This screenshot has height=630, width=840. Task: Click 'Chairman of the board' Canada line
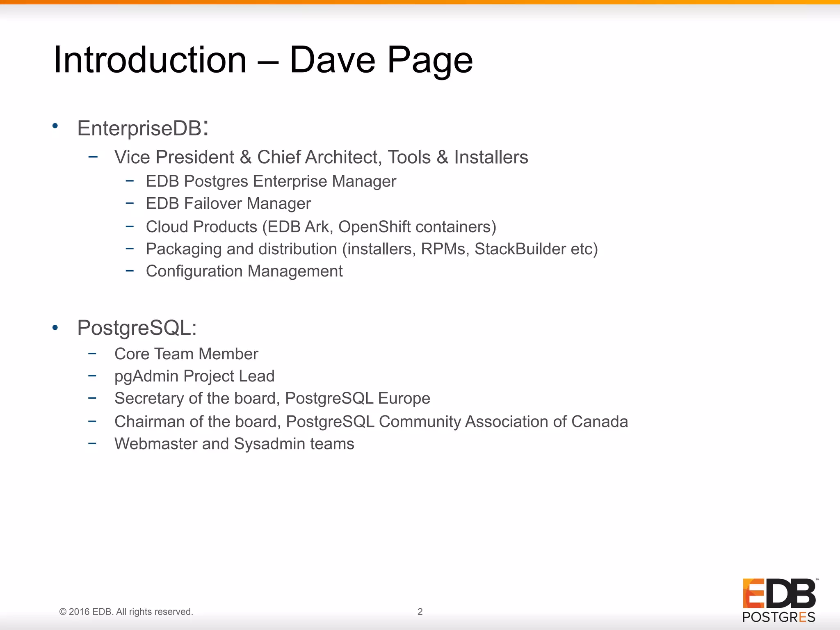[371, 422]
